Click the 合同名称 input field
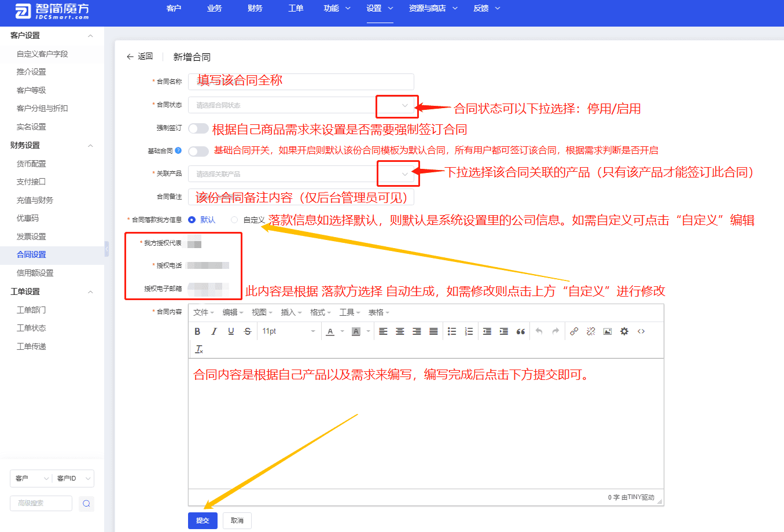 [x=301, y=82]
